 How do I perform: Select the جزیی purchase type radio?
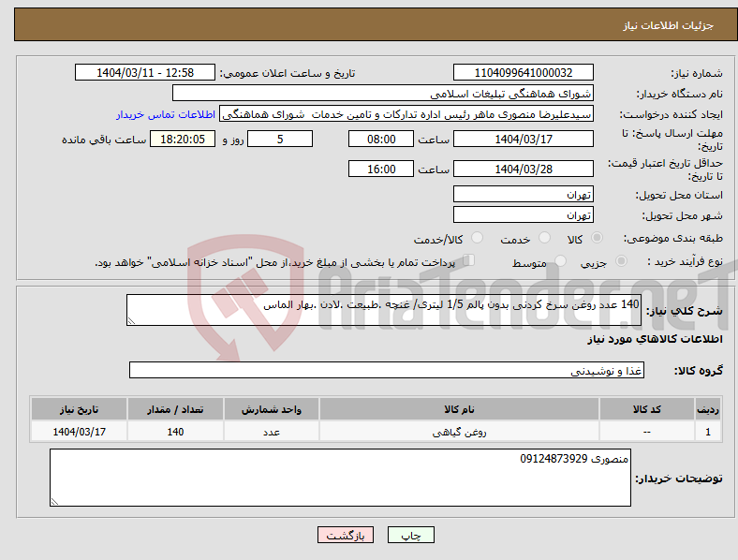[x=621, y=260]
